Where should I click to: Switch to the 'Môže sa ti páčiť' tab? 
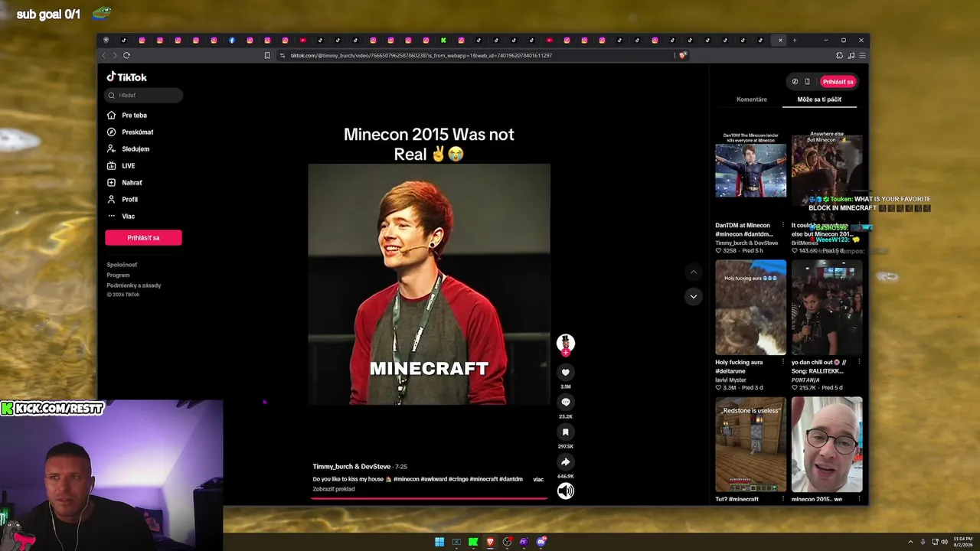(819, 99)
